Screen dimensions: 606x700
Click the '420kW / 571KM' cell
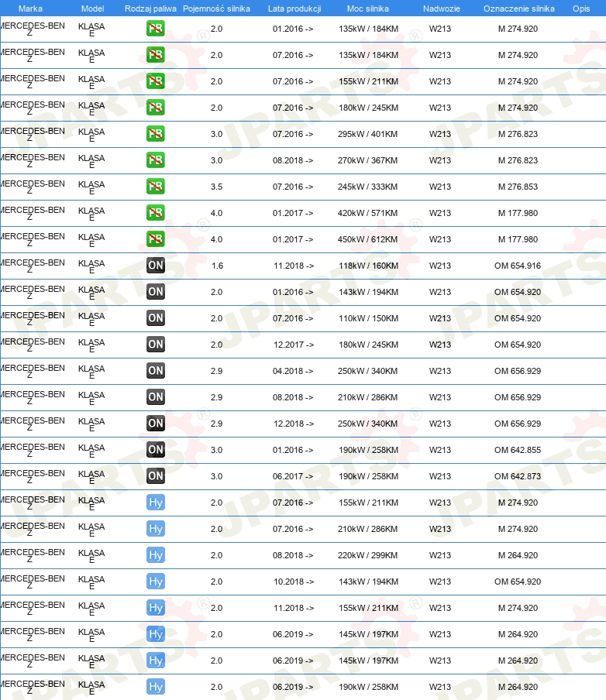coord(368,213)
